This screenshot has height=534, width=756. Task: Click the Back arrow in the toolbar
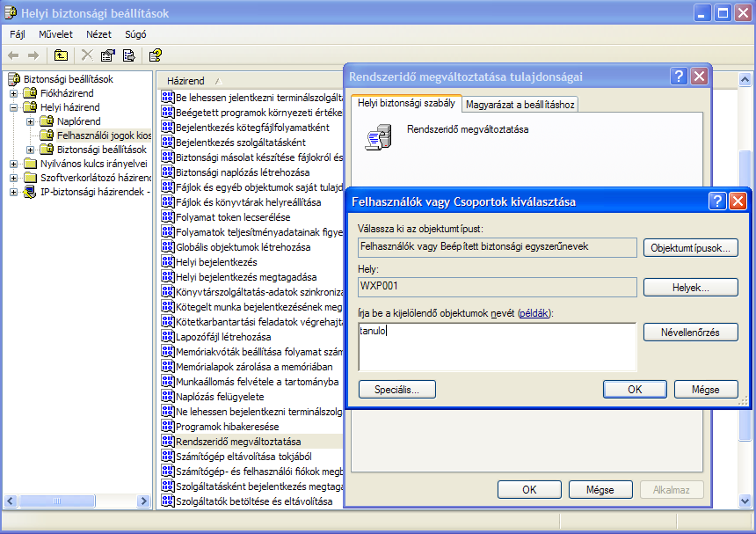coord(14,55)
